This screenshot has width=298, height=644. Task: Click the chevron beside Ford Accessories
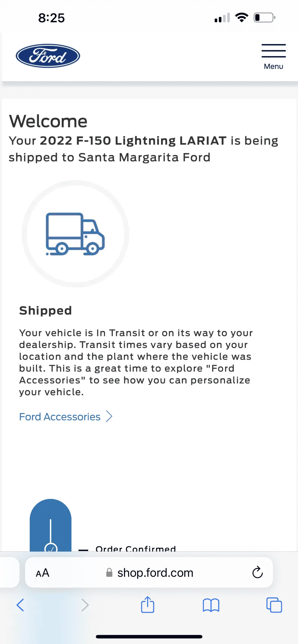[x=109, y=416]
